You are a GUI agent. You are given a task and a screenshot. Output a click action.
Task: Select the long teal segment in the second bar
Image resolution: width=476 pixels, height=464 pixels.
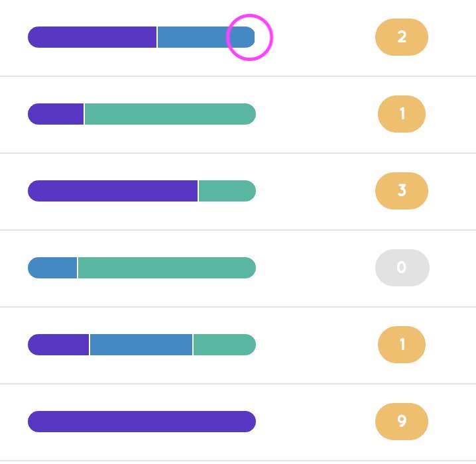(x=170, y=114)
